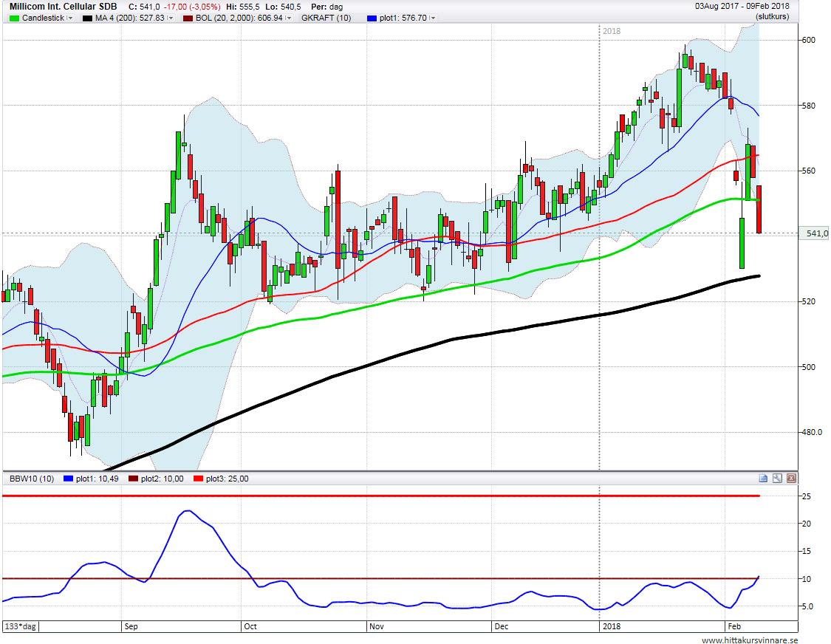Click the 2018 marker on bottom timeline
This screenshot has width=831, height=644.
(611, 626)
